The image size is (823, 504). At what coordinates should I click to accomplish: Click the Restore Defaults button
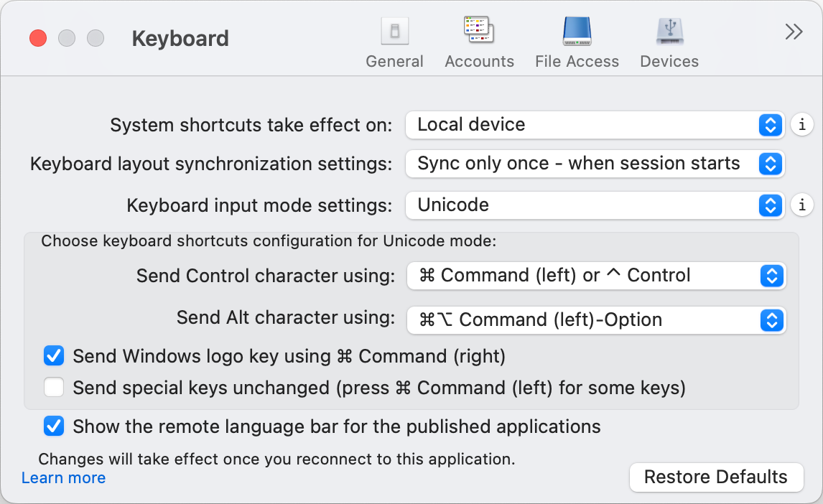point(716,477)
